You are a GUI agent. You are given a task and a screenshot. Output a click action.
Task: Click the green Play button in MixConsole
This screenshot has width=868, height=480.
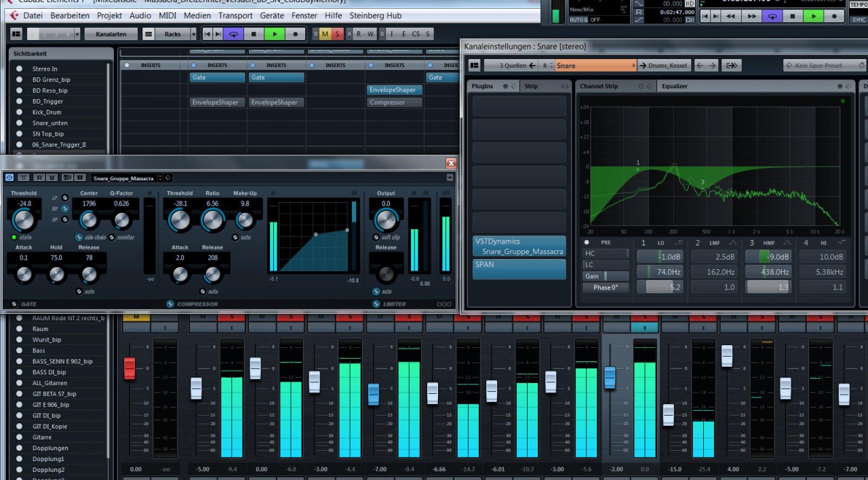[274, 33]
